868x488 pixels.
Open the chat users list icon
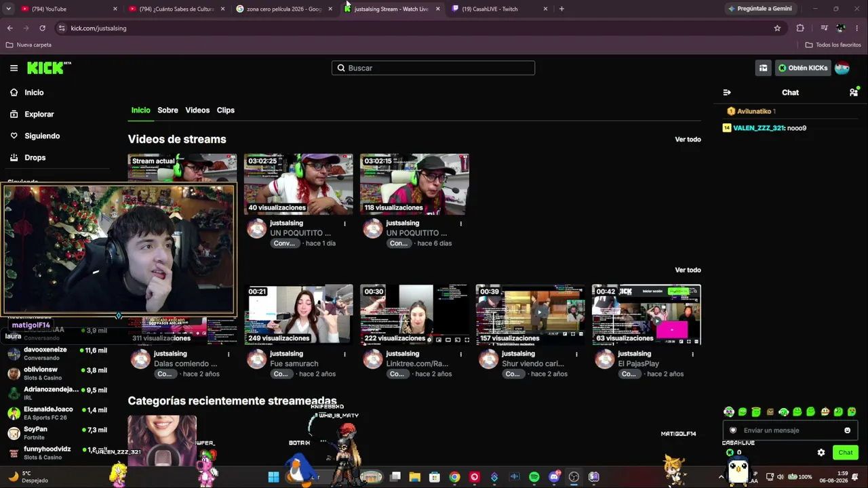(x=854, y=92)
